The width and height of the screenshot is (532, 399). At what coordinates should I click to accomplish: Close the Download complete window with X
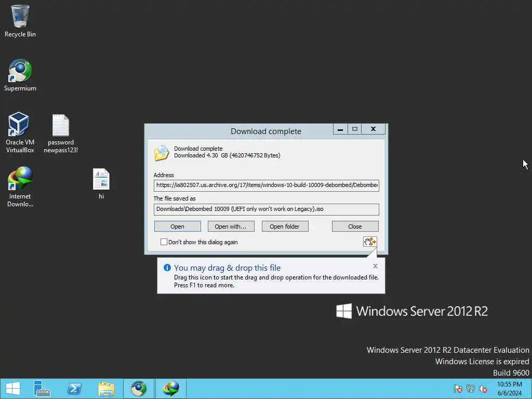[373, 129]
